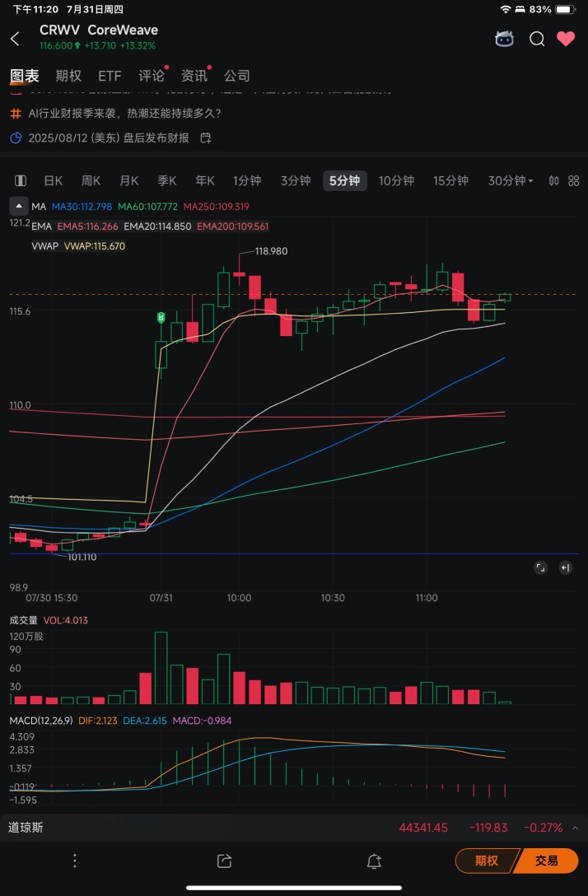Switch to the 图表 tab
588x896 pixels.
25,76
